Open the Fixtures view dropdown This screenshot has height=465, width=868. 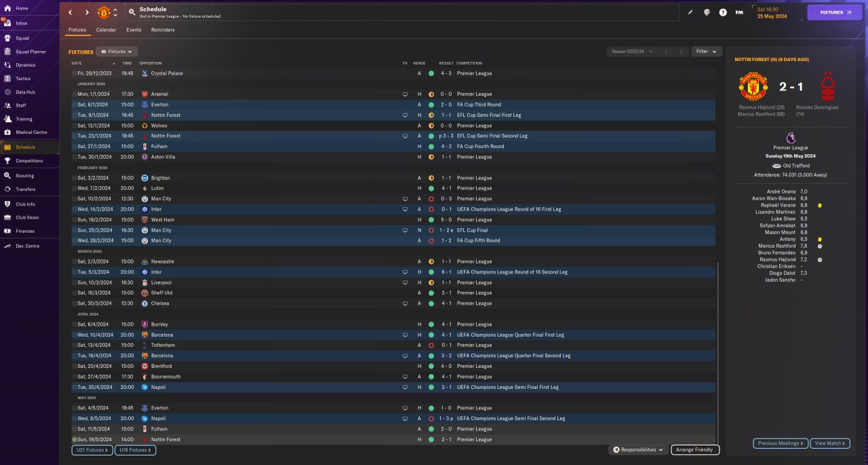pyautogui.click(x=117, y=51)
